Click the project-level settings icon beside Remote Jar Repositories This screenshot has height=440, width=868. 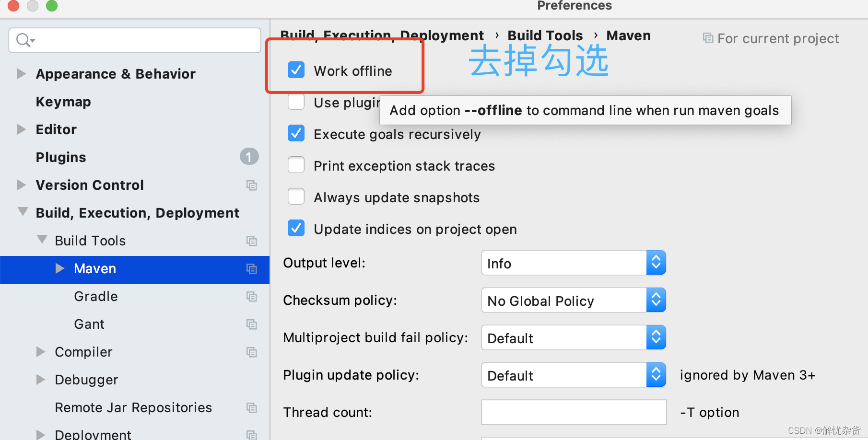click(x=252, y=407)
